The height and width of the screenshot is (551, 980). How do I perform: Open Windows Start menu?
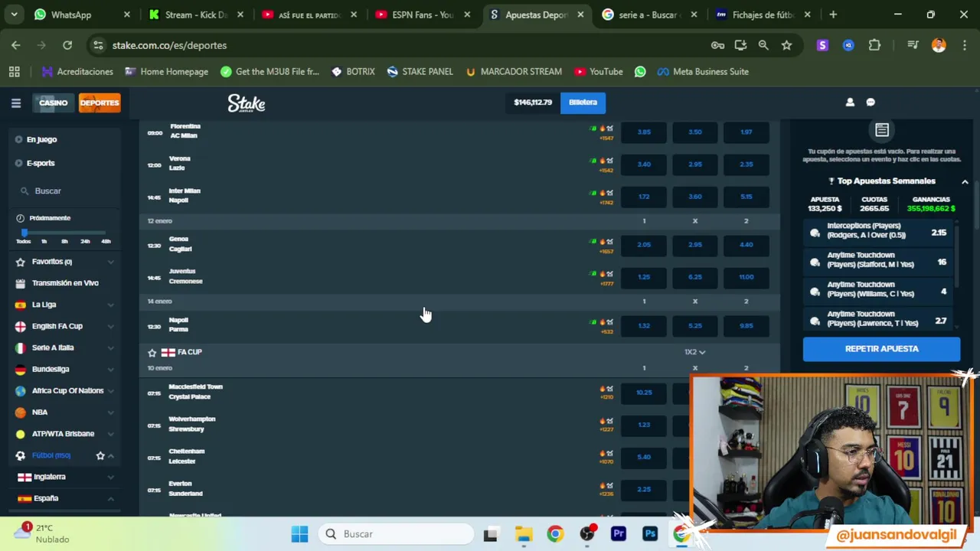coord(299,534)
